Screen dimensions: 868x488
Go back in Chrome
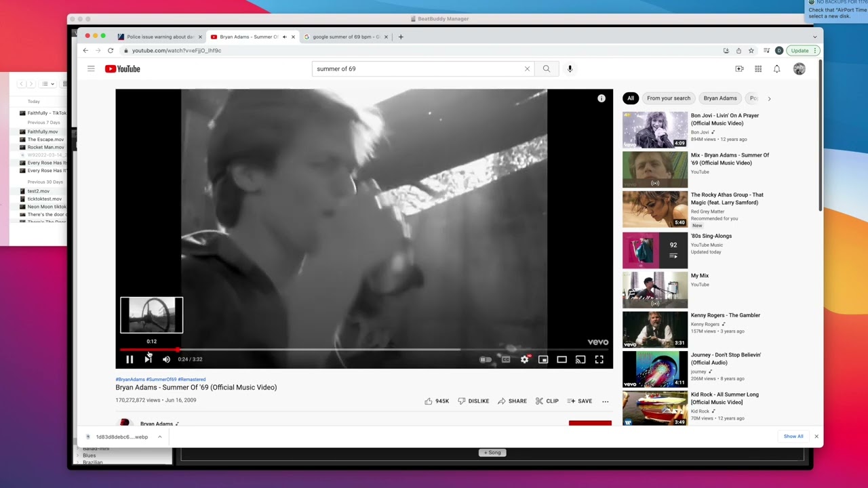(x=85, y=50)
